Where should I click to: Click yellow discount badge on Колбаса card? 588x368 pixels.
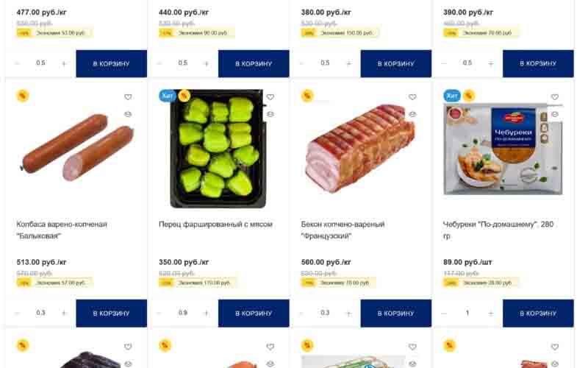(x=23, y=96)
